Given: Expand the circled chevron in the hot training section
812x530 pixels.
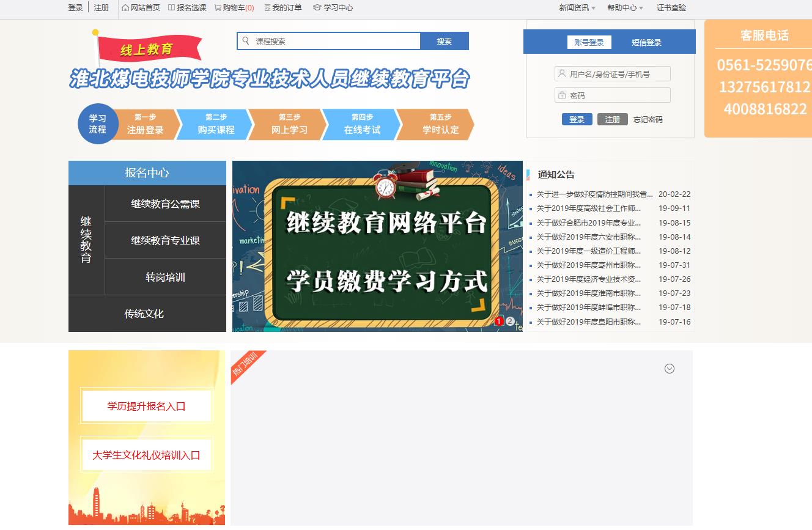Looking at the screenshot, I should point(670,369).
